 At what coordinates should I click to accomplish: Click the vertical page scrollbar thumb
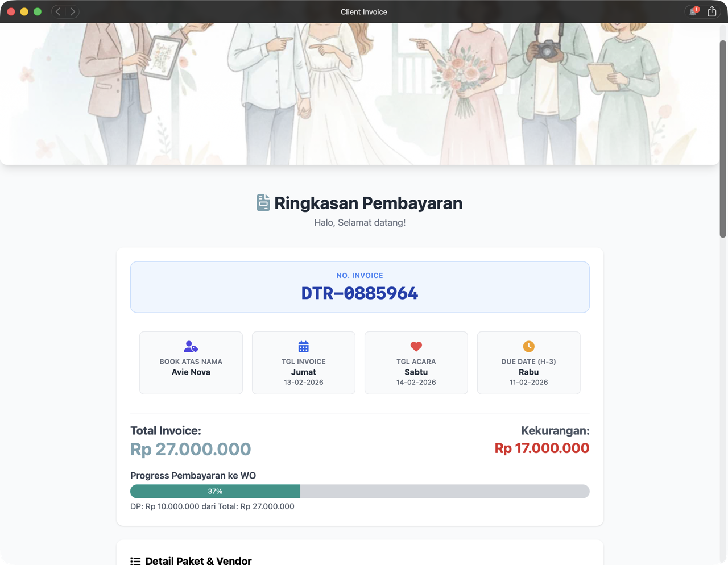click(723, 139)
